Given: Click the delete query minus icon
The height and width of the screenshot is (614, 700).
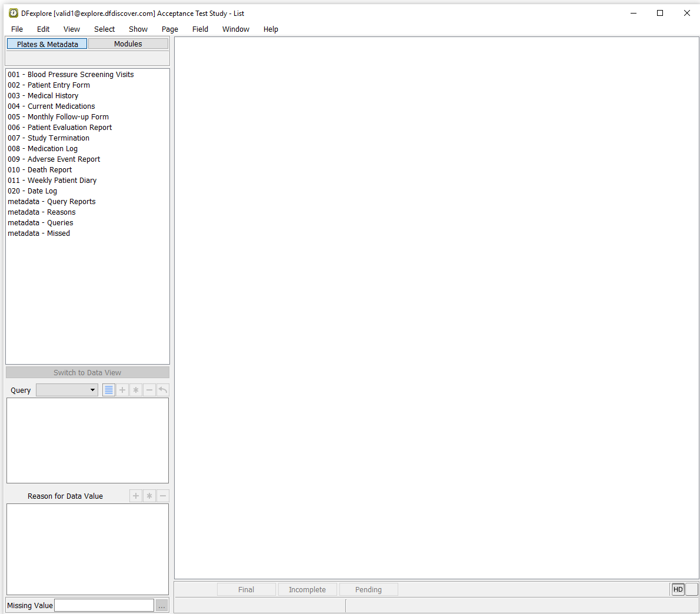Looking at the screenshot, I should pyautogui.click(x=149, y=390).
